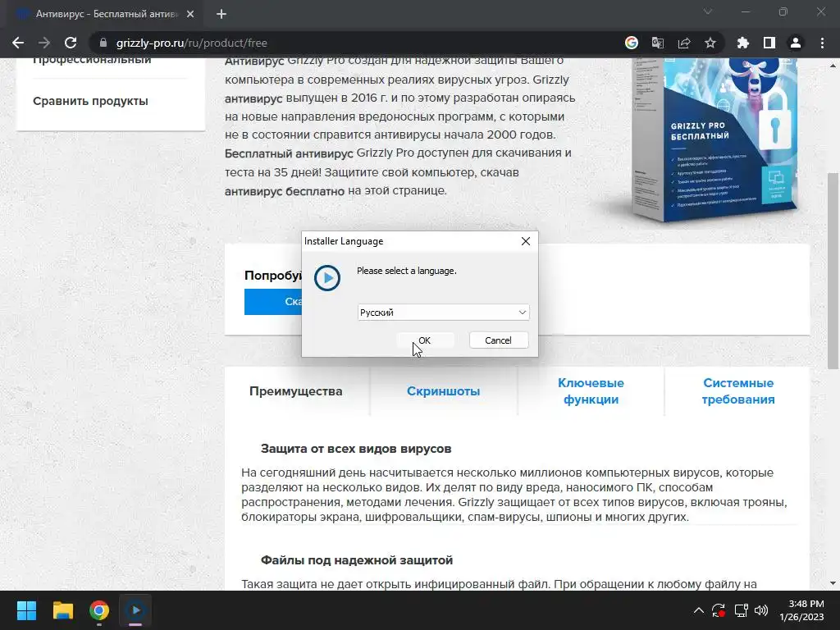Image resolution: width=840 pixels, height=630 pixels.
Task: Open a new browser tab
Action: point(221,14)
